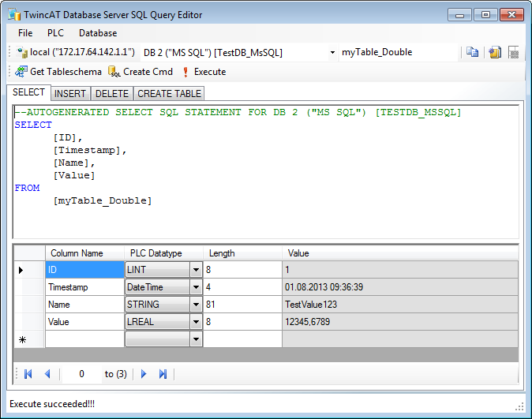The image size is (532, 419).
Task: Click the myTable_Double table name field
Action: coord(398,52)
